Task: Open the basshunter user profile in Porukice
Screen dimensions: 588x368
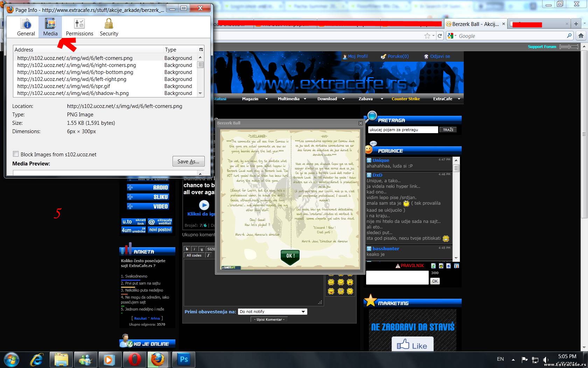Action: 386,248
